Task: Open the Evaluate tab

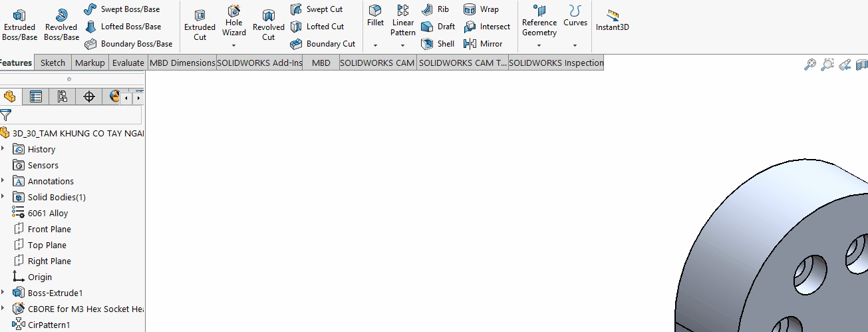Action: (x=128, y=63)
